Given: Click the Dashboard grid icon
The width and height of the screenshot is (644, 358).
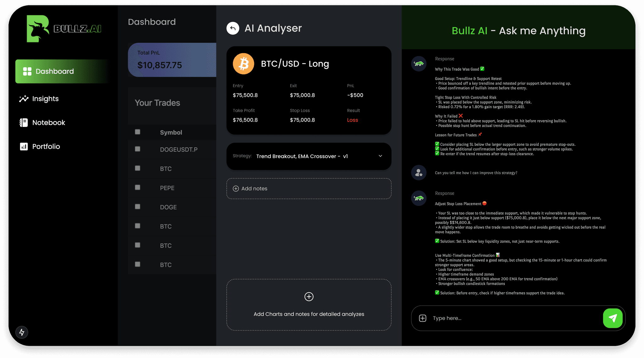Looking at the screenshot, I should point(27,71).
